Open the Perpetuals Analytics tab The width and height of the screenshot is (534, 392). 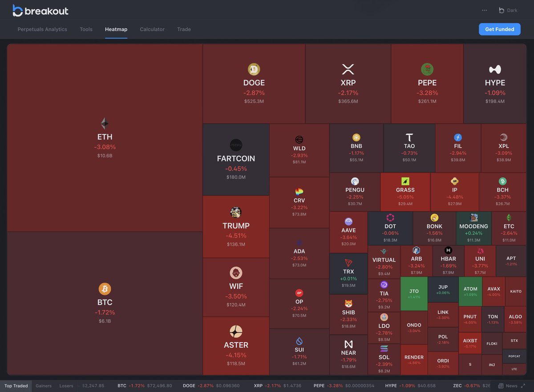pyautogui.click(x=42, y=29)
